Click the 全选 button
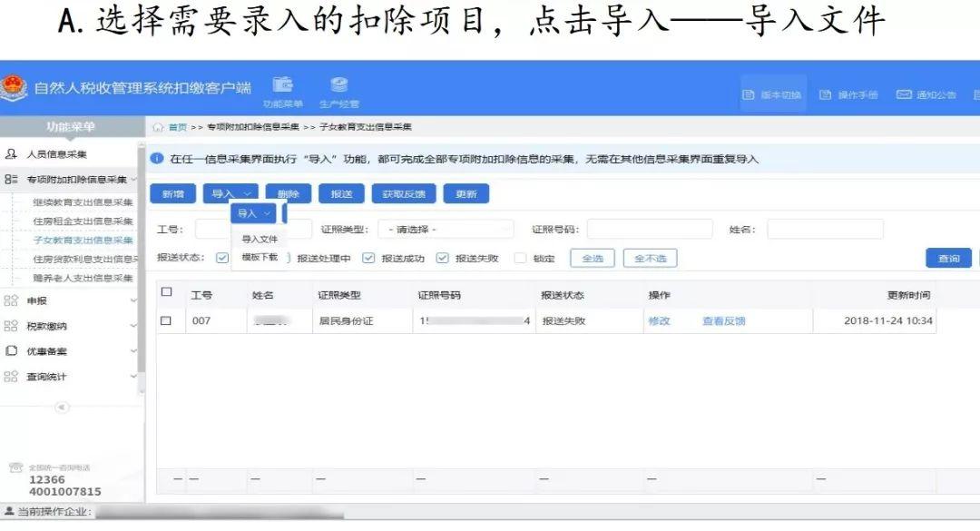 click(593, 258)
